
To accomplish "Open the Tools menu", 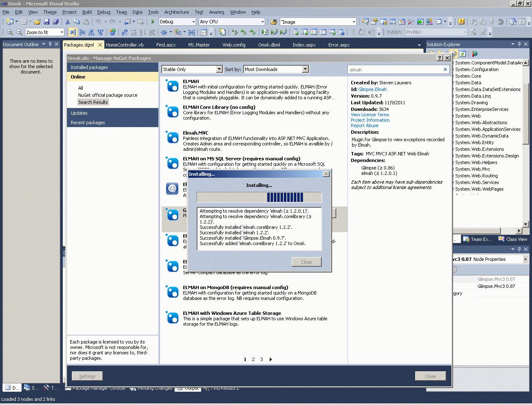I will pyautogui.click(x=153, y=12).
